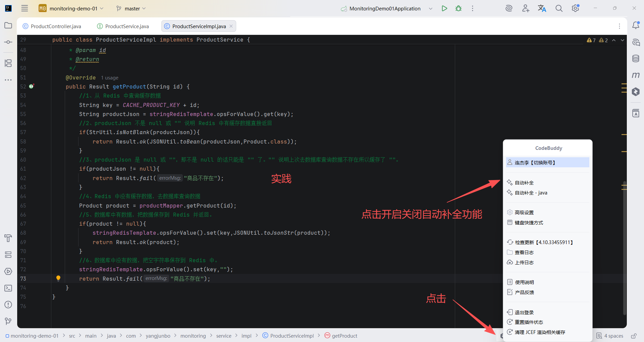Open 4 spaces indent settings
Image resolution: width=644 pixels, height=342 pixels.
pyautogui.click(x=610, y=336)
